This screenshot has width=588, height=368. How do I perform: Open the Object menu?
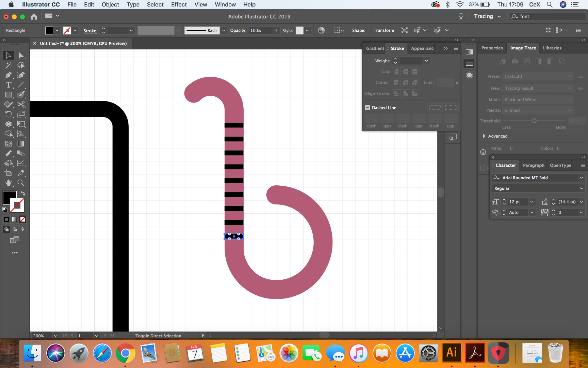pyautogui.click(x=110, y=4)
